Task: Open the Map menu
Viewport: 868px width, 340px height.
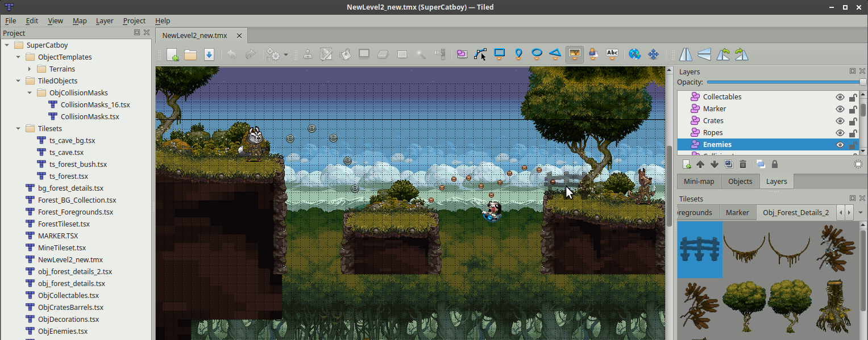Action: point(80,20)
